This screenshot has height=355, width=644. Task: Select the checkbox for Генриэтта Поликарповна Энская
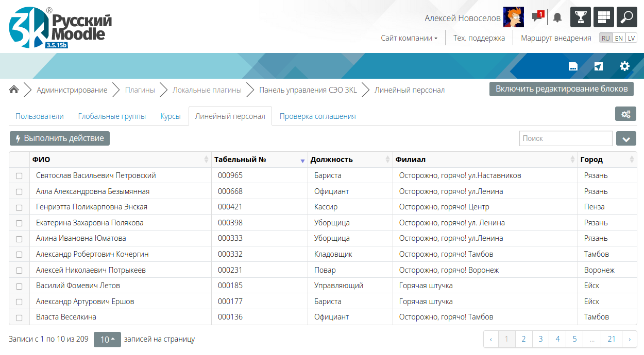click(19, 207)
